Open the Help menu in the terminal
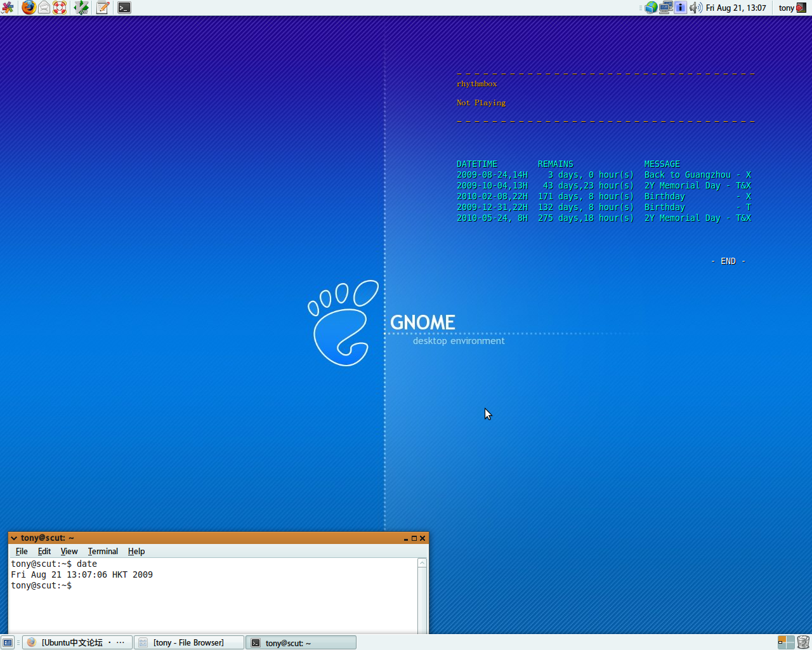Viewport: 812px width, 650px height. point(136,551)
